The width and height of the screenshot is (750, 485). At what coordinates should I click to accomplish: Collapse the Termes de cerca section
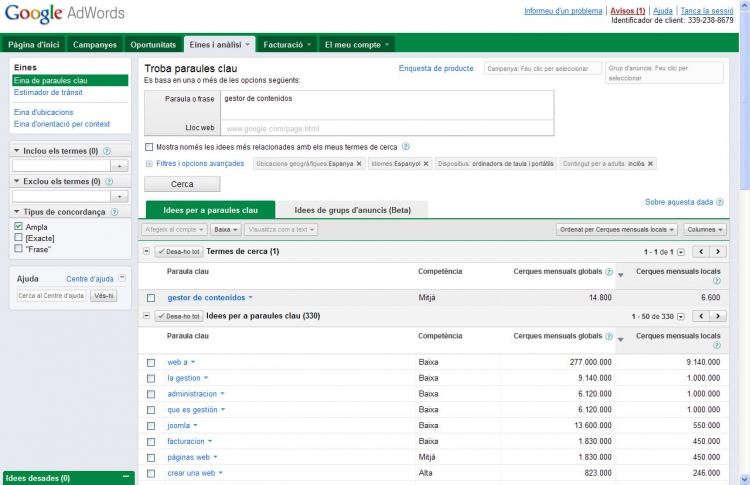click(x=147, y=251)
